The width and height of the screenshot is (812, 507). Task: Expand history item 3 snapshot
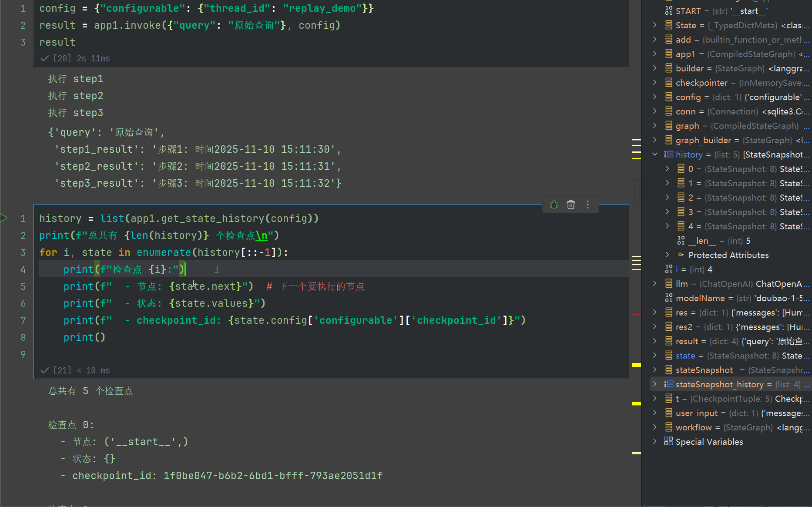pos(667,212)
